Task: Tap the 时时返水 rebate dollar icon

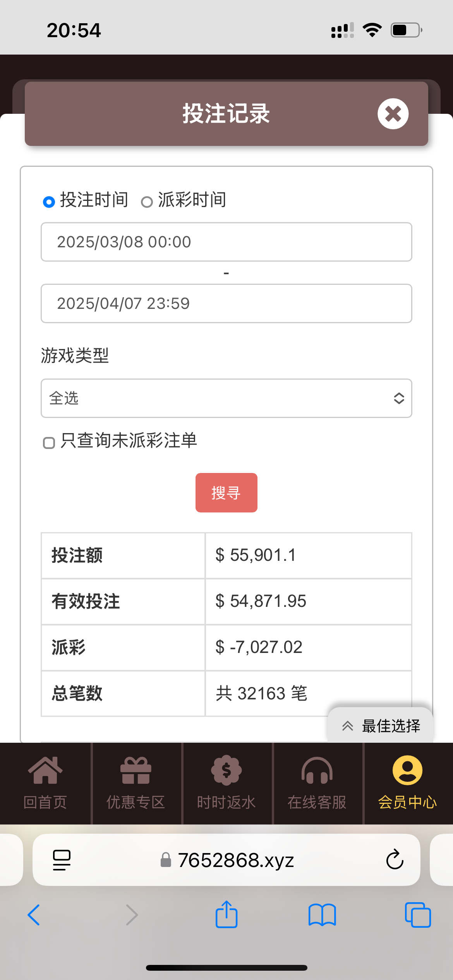Action: (x=226, y=770)
